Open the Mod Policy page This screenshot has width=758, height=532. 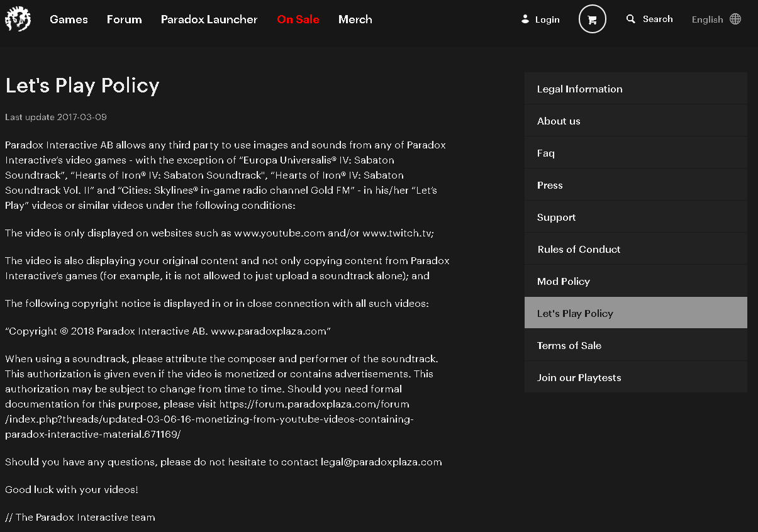coord(563,281)
